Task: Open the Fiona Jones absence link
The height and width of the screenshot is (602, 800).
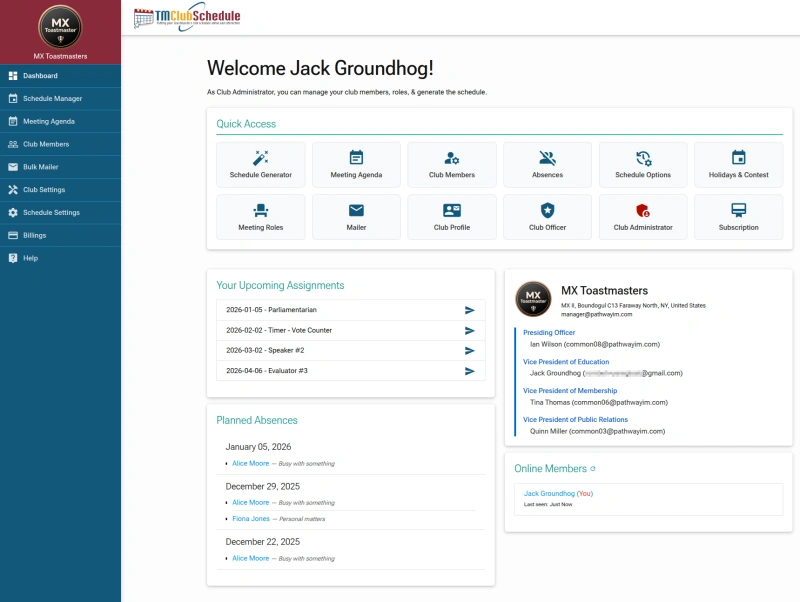Action: click(249, 518)
